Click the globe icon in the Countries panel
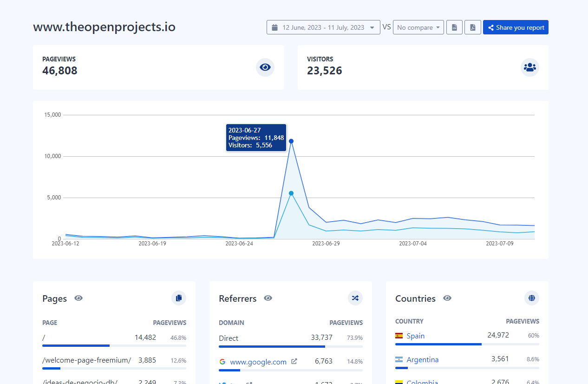588x384 pixels. 532,298
